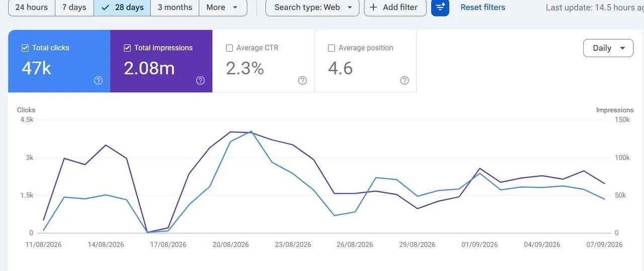644x271 pixels.
Task: Click the 04/09/2026 axis date label
Action: [542, 245]
